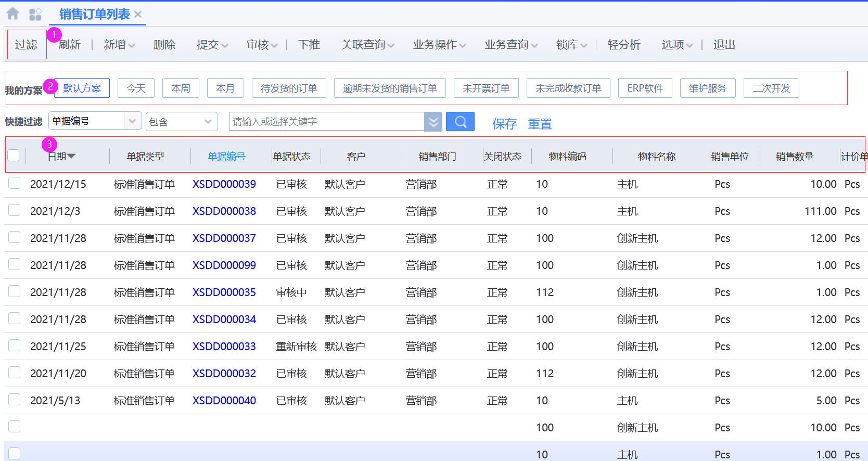
Task: Click the quick filter search magnifier button
Action: point(460,122)
